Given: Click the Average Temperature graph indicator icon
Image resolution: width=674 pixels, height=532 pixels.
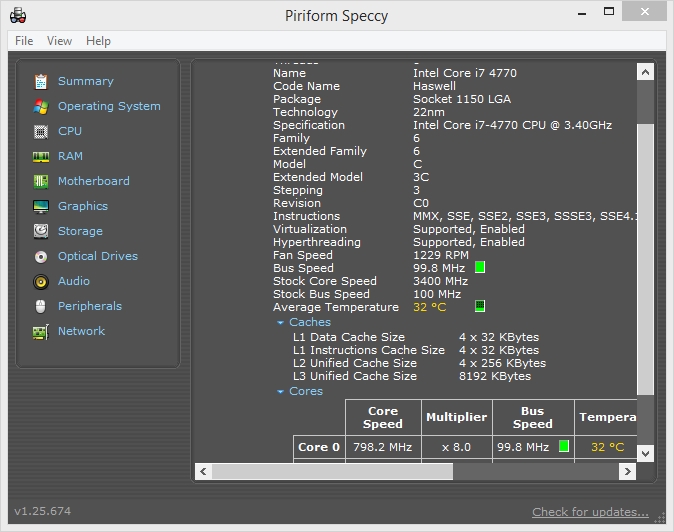Looking at the screenshot, I should click(480, 306).
